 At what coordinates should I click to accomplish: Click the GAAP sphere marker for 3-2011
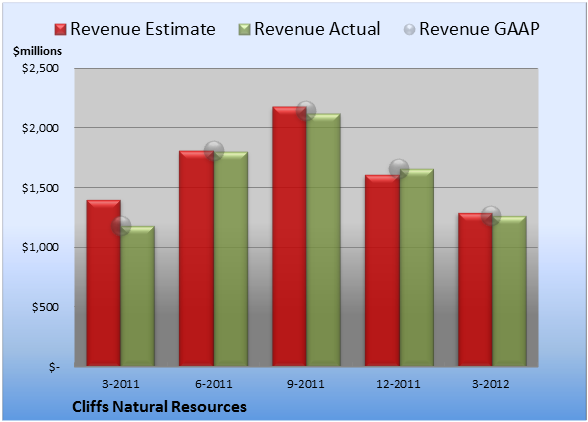[x=121, y=226]
